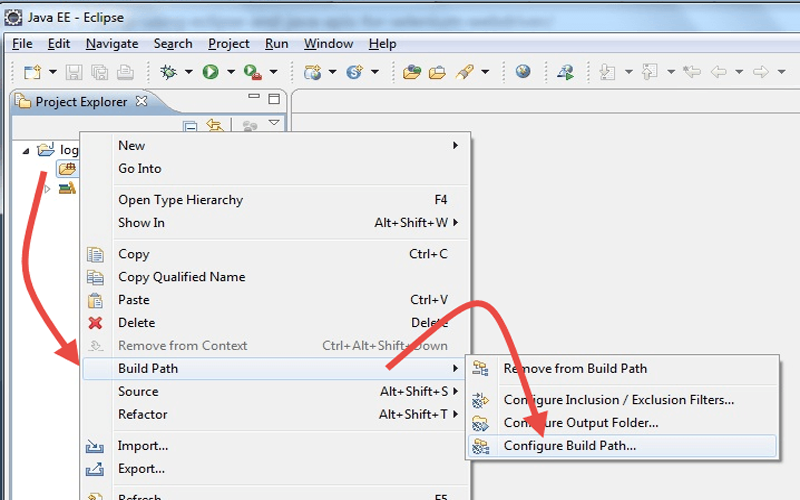Viewport: 800px width, 500px height.
Task: Choose Configure Build Path...
Action: pos(622,446)
